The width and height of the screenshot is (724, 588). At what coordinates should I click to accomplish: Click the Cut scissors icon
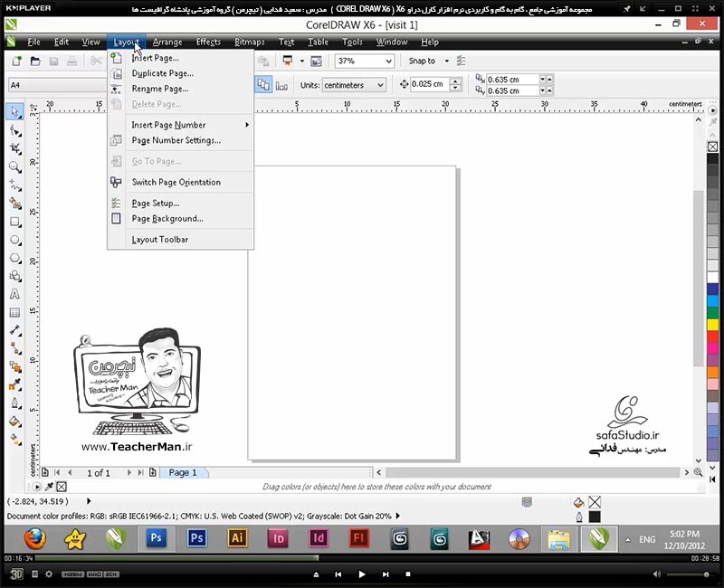tap(96, 61)
